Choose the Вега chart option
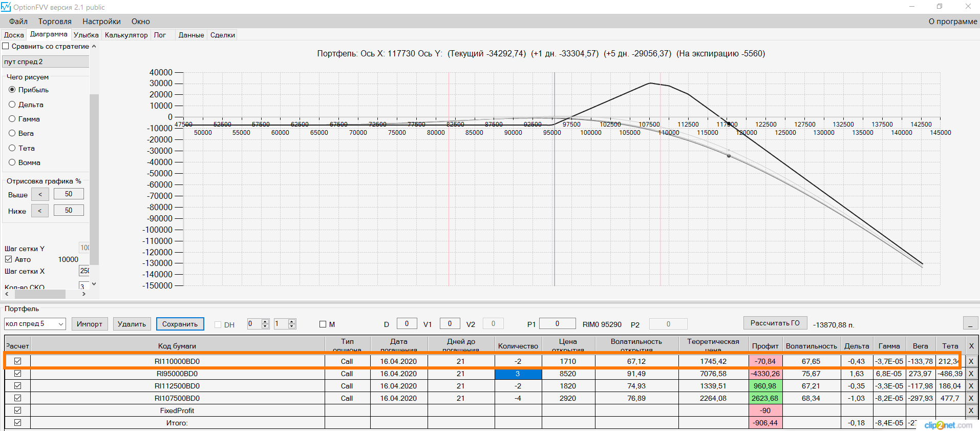This screenshot has height=431, width=980. tap(12, 133)
